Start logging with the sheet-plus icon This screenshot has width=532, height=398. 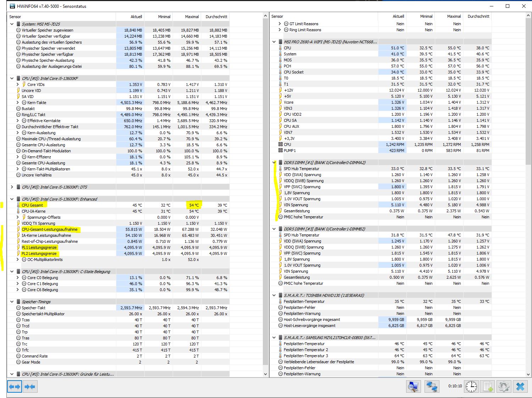[x=488, y=386]
